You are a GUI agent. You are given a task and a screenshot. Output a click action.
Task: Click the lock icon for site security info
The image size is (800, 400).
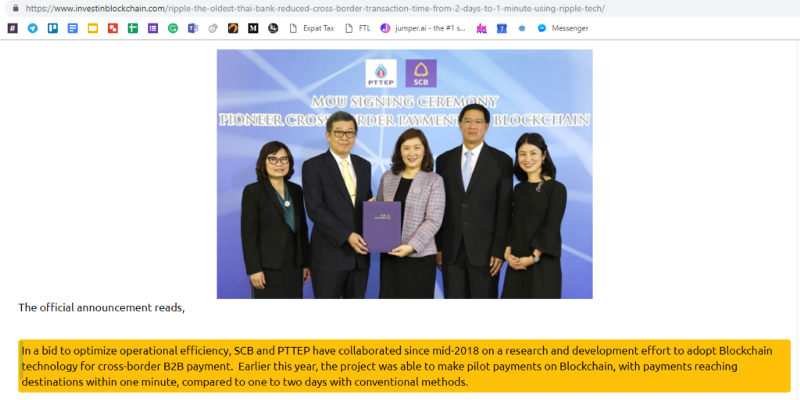pyautogui.click(x=15, y=8)
